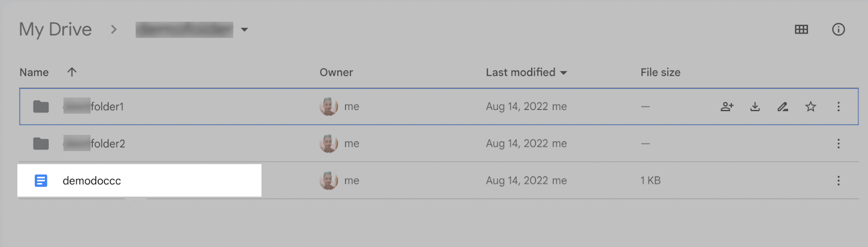Screen dimensions: 868x247
Task: Click the share icon on folder1 row
Action: point(727,107)
